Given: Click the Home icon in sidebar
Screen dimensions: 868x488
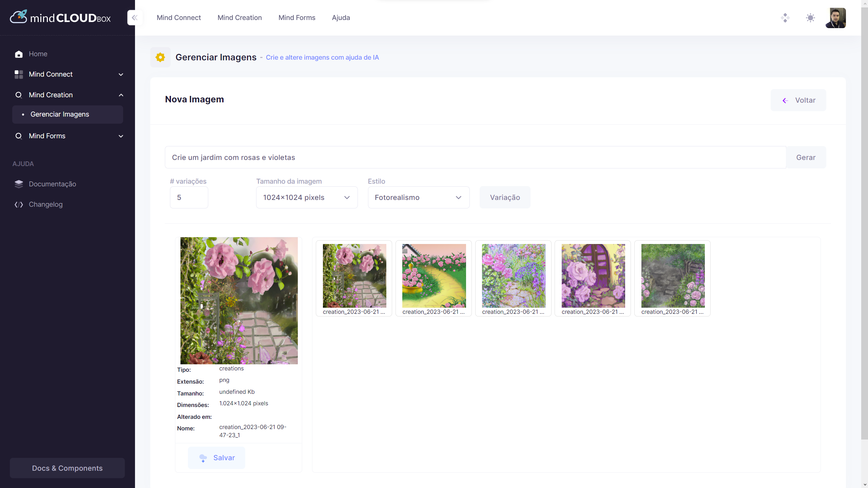Looking at the screenshot, I should 19,54.
